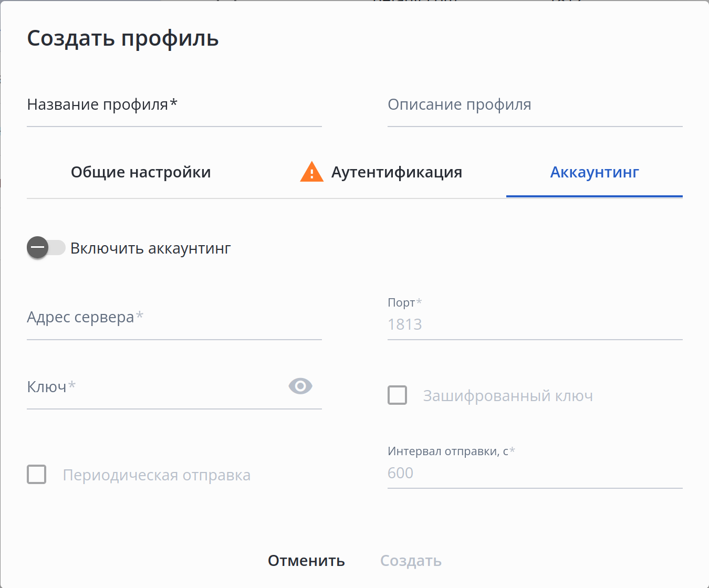Select the 'Порт' field showing 1813
709x588 pixels.
point(535,324)
